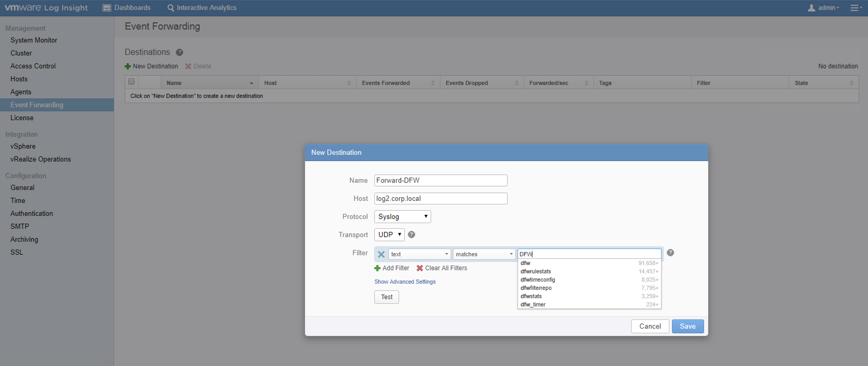Viewport: 868px width, 366px height.
Task: Open Interactive Analytics from top bar
Action: pos(202,8)
